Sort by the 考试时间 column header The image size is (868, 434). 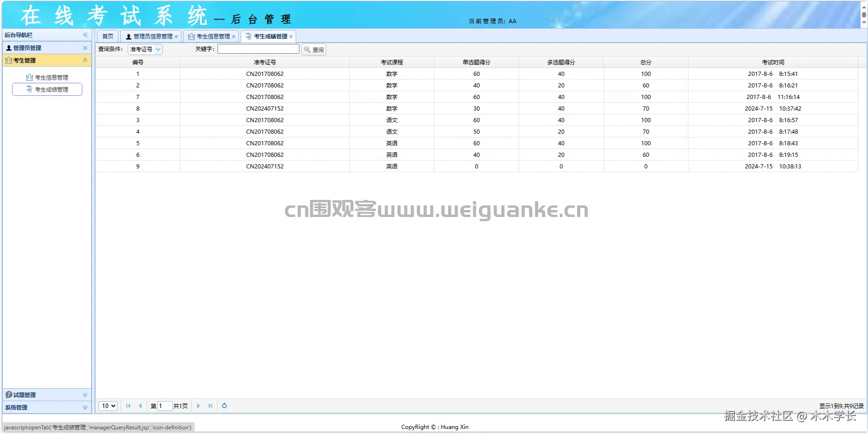(773, 62)
